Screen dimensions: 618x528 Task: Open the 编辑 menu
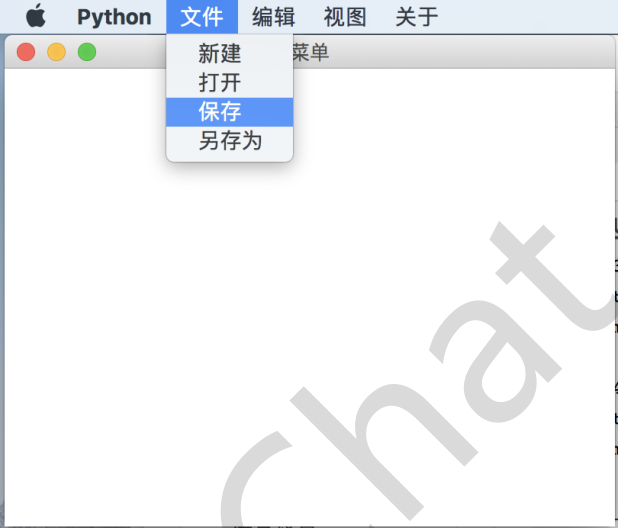point(274,17)
